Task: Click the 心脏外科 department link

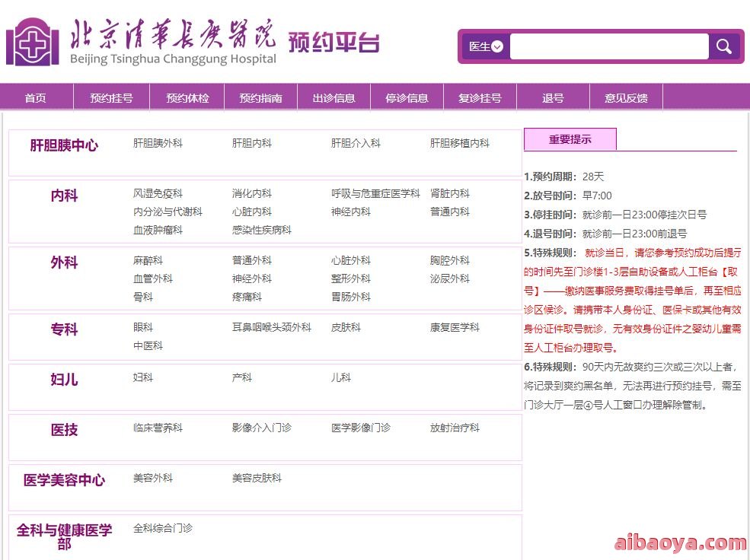Action: [x=350, y=260]
